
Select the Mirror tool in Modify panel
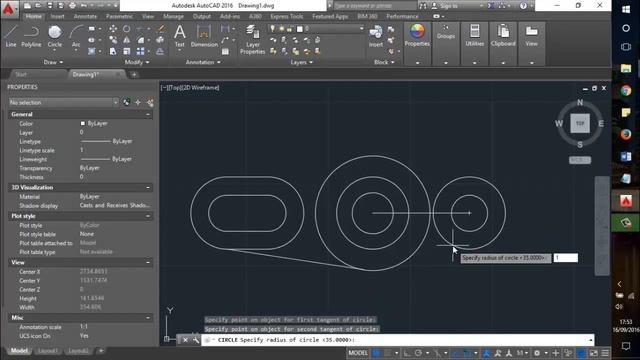click(127, 40)
